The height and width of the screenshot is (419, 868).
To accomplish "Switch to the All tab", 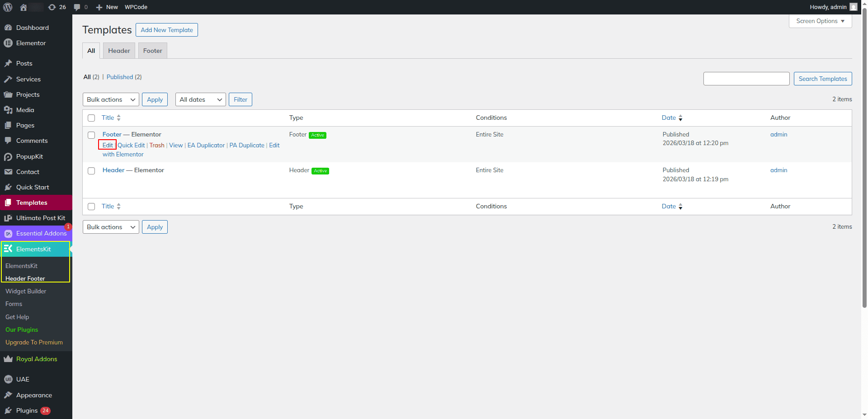I will pyautogui.click(x=91, y=51).
